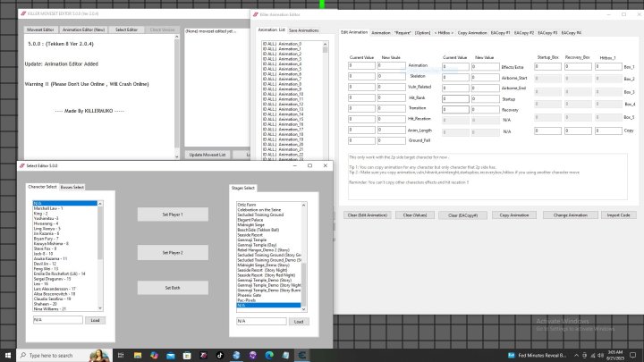Open the [Option] tab in Animation Editor
This screenshot has width=644, height=362.
click(422, 33)
